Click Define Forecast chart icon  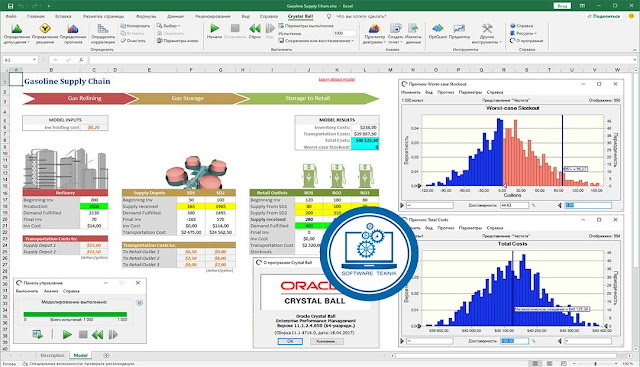pyautogui.click(x=73, y=28)
